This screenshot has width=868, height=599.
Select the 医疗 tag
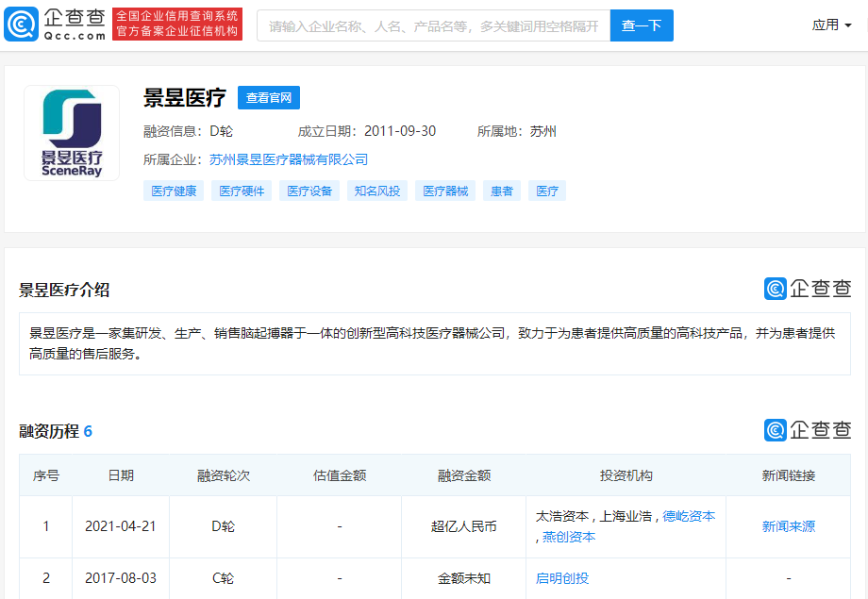pyautogui.click(x=547, y=191)
